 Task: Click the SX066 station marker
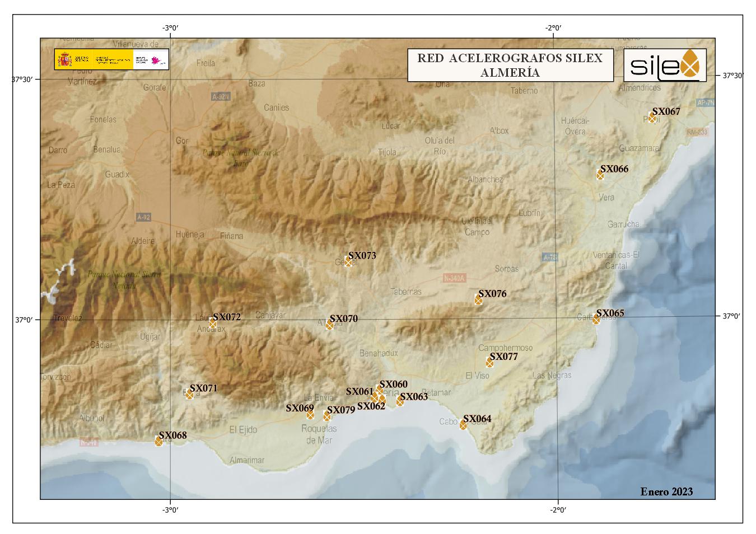600,175
